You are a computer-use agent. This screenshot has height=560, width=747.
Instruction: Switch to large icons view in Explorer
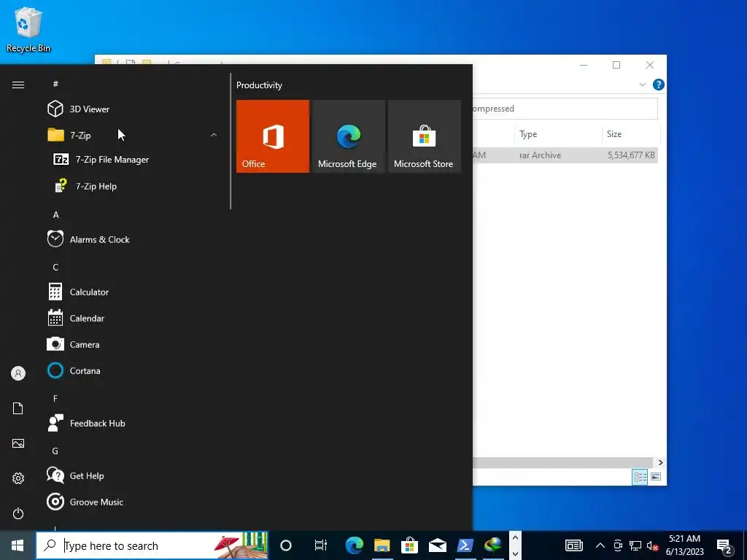tap(656, 477)
